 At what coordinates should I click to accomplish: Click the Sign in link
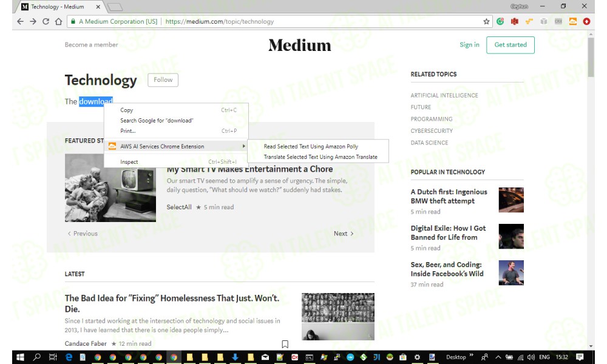(x=469, y=45)
